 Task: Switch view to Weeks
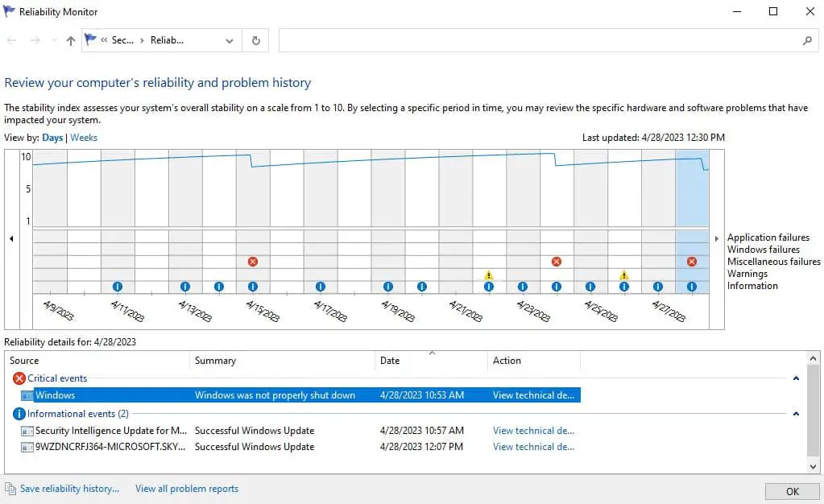click(84, 138)
